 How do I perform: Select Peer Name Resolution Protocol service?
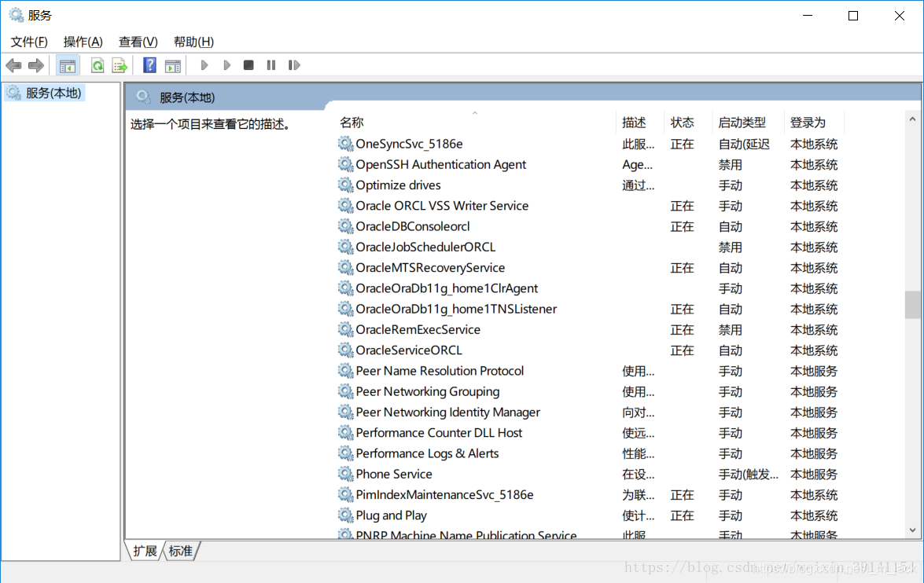click(440, 370)
